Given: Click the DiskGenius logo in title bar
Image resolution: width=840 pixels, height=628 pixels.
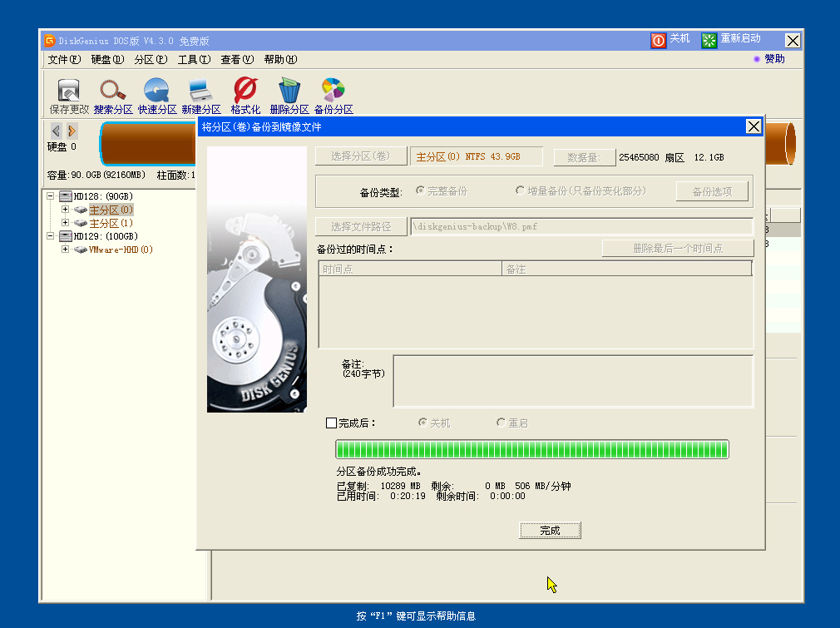Looking at the screenshot, I should point(49,41).
